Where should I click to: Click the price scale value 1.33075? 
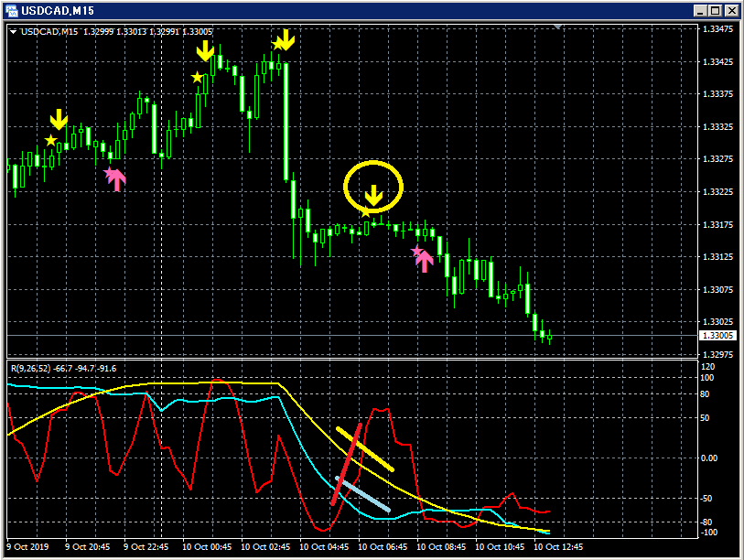coord(717,289)
